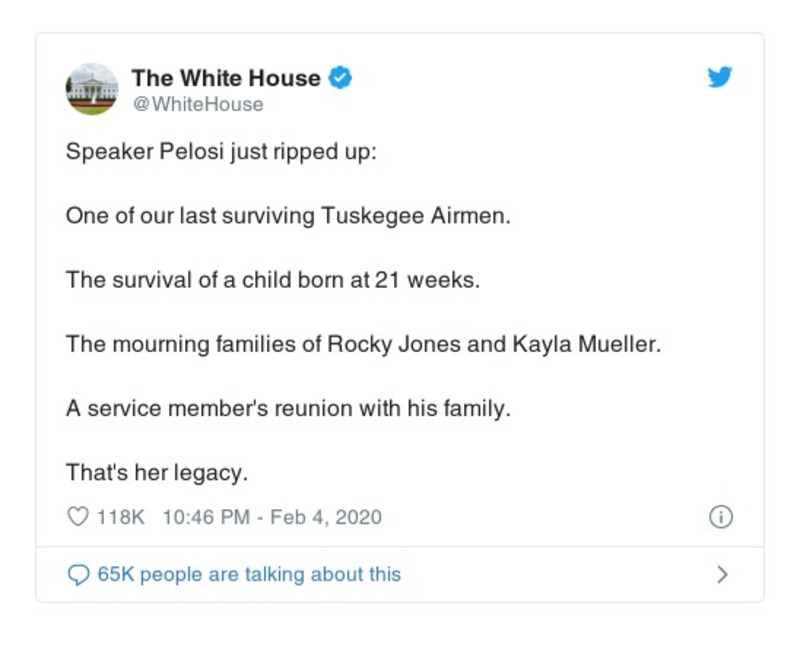This screenshot has width=800, height=654.
Task: Click inside the tweet card body
Action: (400, 300)
